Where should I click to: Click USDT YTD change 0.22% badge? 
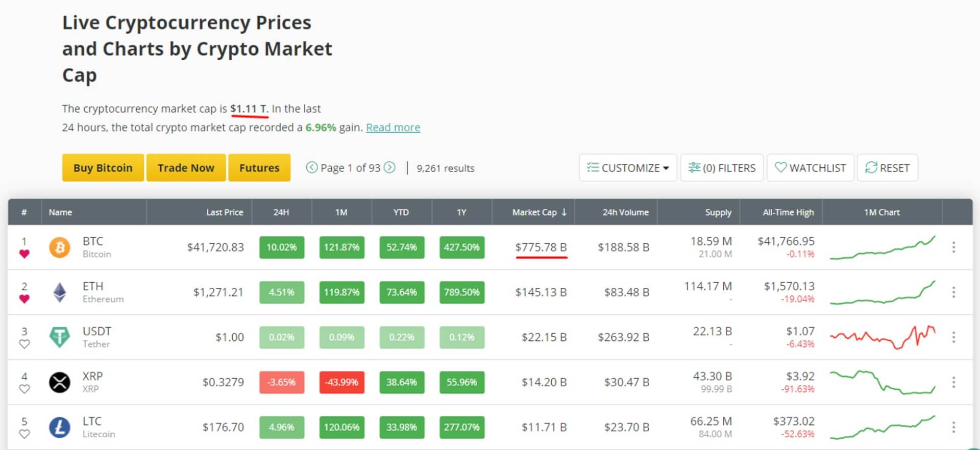402,337
